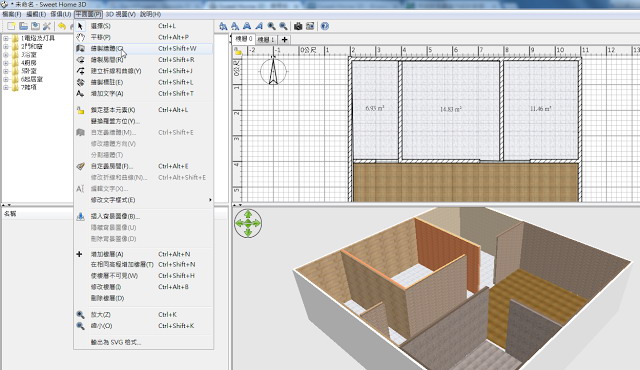
Task: Choose 刪除樓層(D) delete level menu item
Action: pos(143,298)
